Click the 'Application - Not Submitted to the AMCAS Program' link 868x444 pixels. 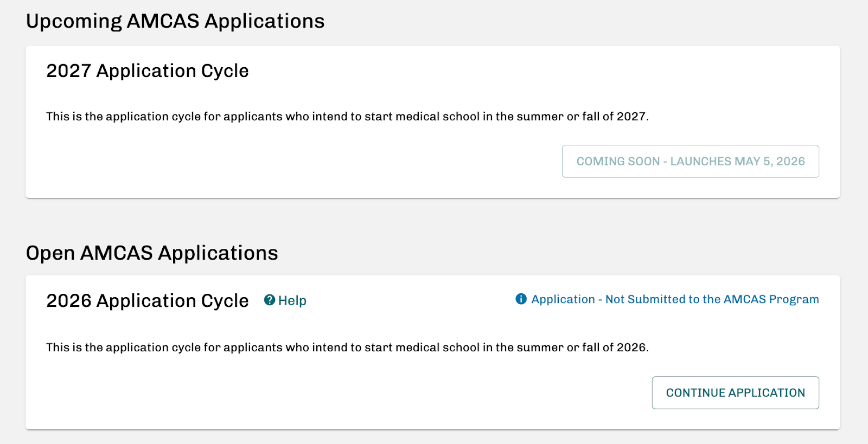[x=675, y=299]
